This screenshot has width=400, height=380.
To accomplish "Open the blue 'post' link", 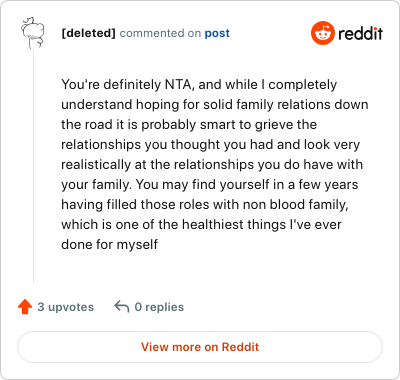I will point(217,33).
